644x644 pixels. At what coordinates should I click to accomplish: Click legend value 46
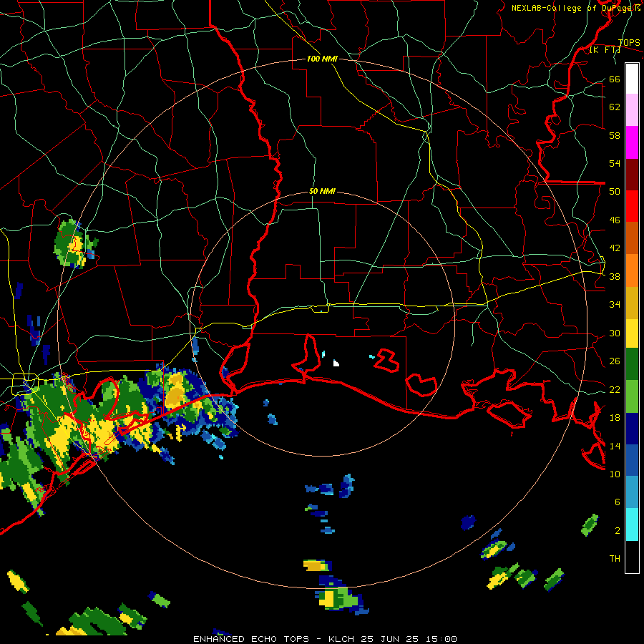tap(615, 220)
